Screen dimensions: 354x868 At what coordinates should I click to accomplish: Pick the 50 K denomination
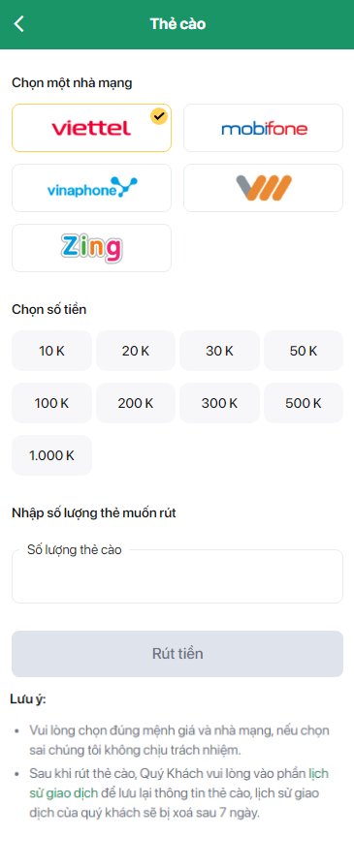click(x=304, y=351)
